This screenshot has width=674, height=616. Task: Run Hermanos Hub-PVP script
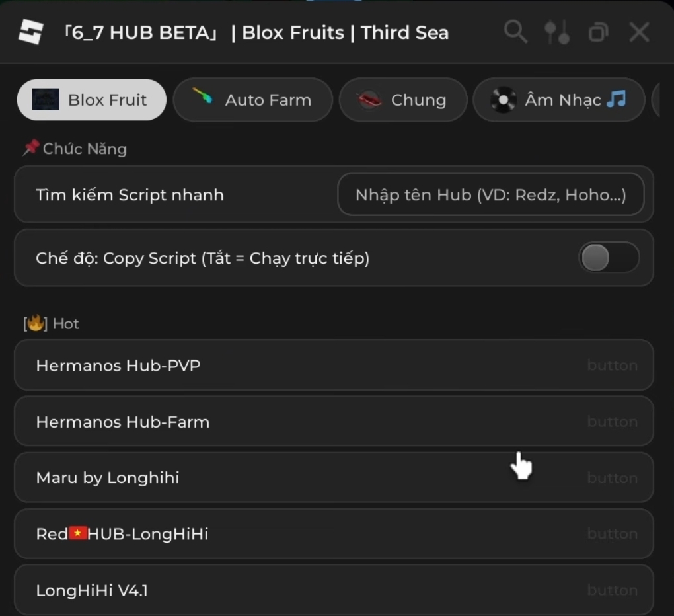pyautogui.click(x=334, y=365)
